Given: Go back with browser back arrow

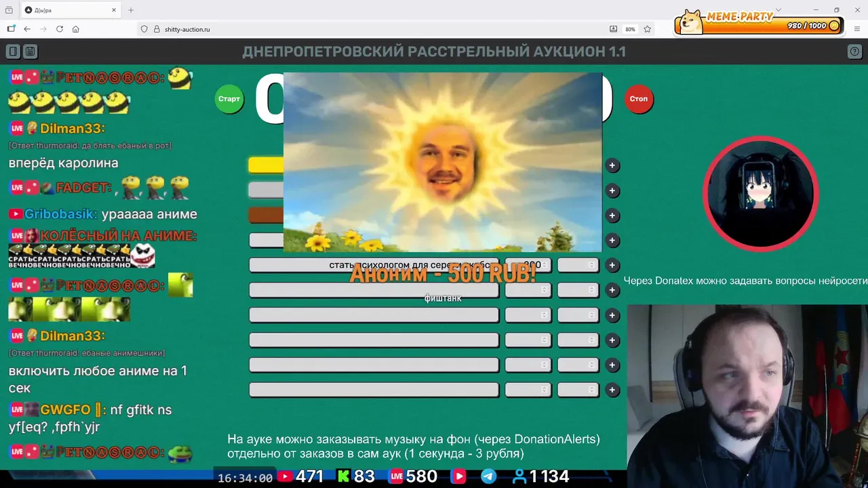Looking at the screenshot, I should [x=27, y=29].
